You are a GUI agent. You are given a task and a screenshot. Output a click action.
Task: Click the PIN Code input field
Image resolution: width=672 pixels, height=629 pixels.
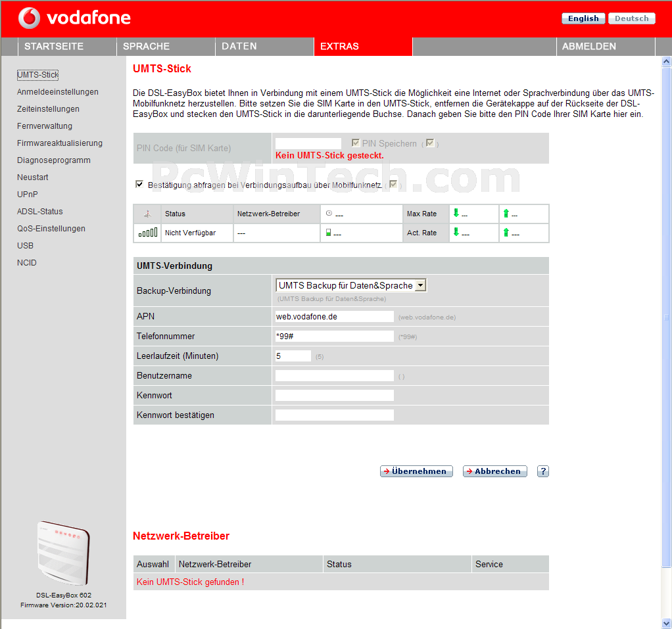tap(308, 143)
